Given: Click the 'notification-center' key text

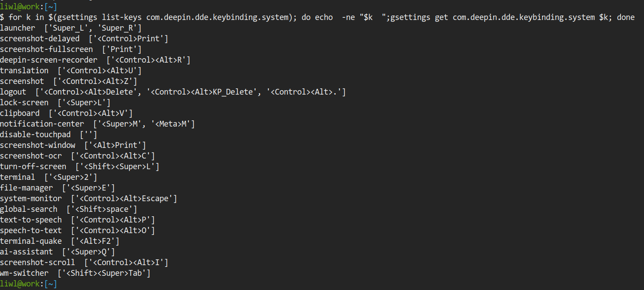Looking at the screenshot, I should click(42, 124).
